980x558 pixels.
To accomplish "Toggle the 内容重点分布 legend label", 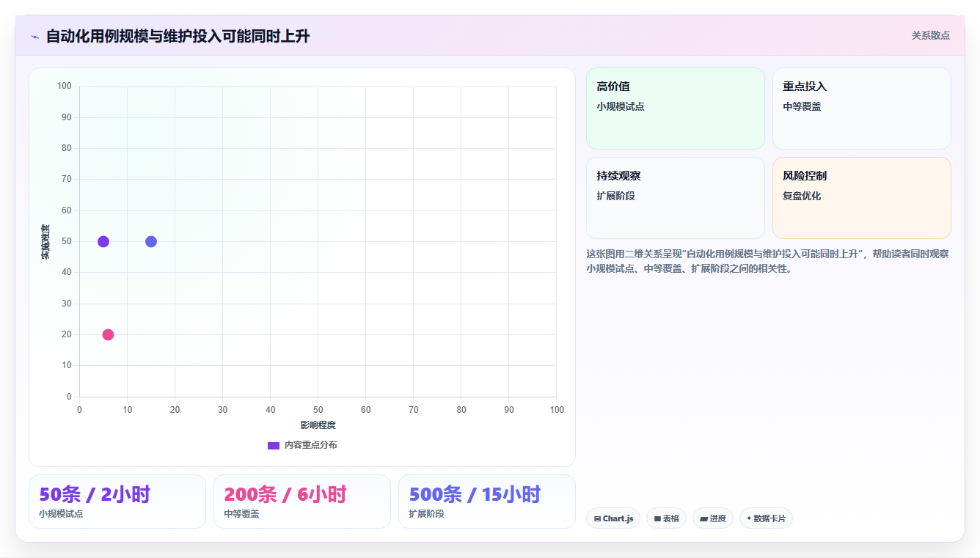I will (x=311, y=445).
